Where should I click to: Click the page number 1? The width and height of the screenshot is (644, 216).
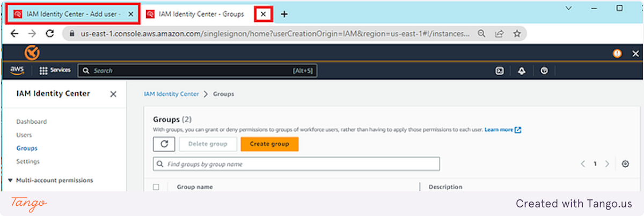[x=595, y=164]
